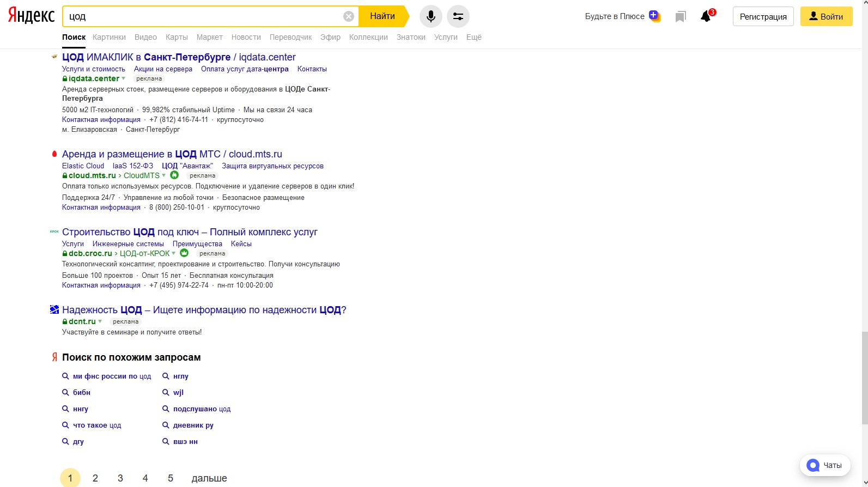Switch to the Переводчик tab
The height and width of the screenshot is (487, 868).
point(291,37)
